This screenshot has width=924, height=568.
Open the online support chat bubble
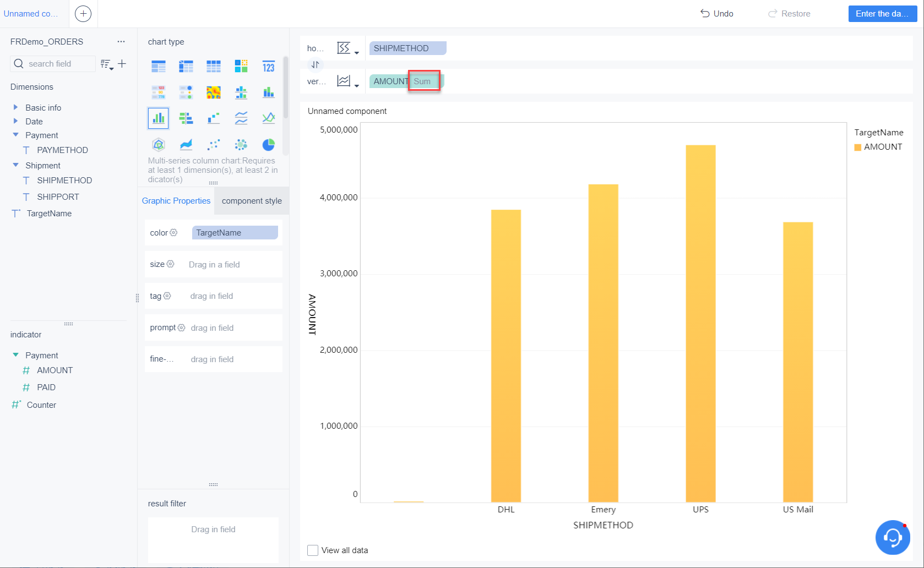[x=893, y=537]
